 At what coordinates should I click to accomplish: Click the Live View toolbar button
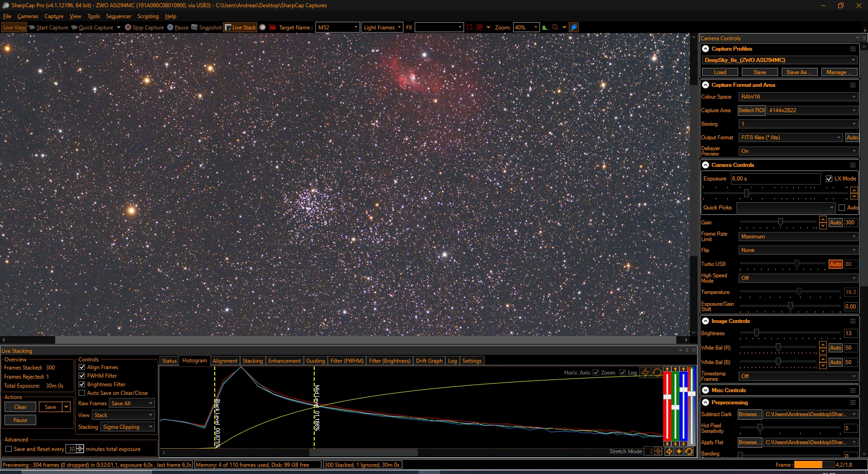(x=14, y=28)
